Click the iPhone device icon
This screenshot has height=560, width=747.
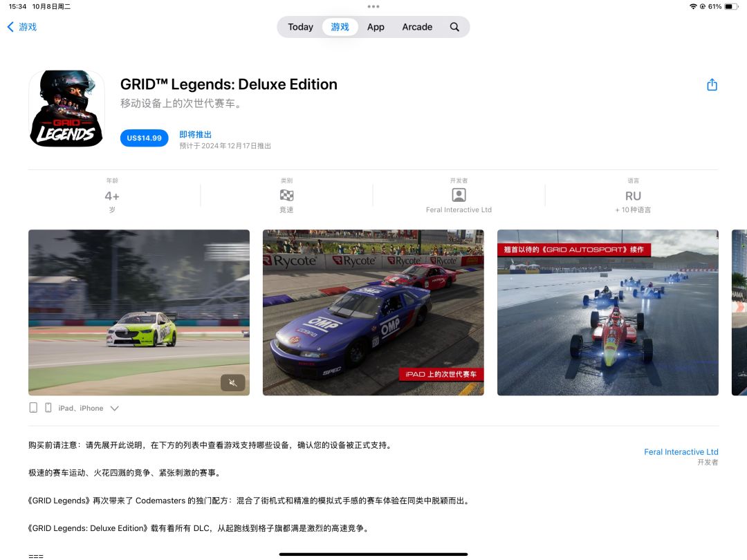tap(48, 408)
